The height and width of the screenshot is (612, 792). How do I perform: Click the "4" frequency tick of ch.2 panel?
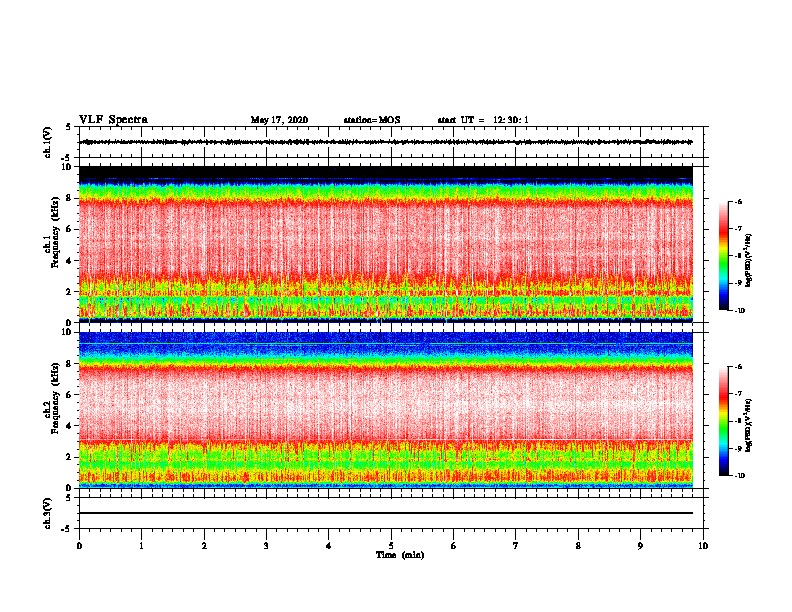pos(70,426)
